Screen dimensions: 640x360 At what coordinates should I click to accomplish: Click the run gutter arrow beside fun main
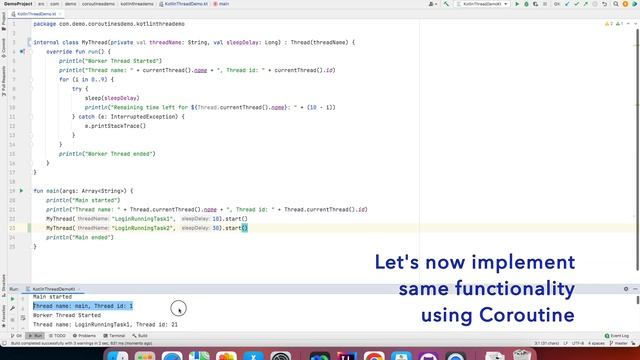click(x=22, y=191)
